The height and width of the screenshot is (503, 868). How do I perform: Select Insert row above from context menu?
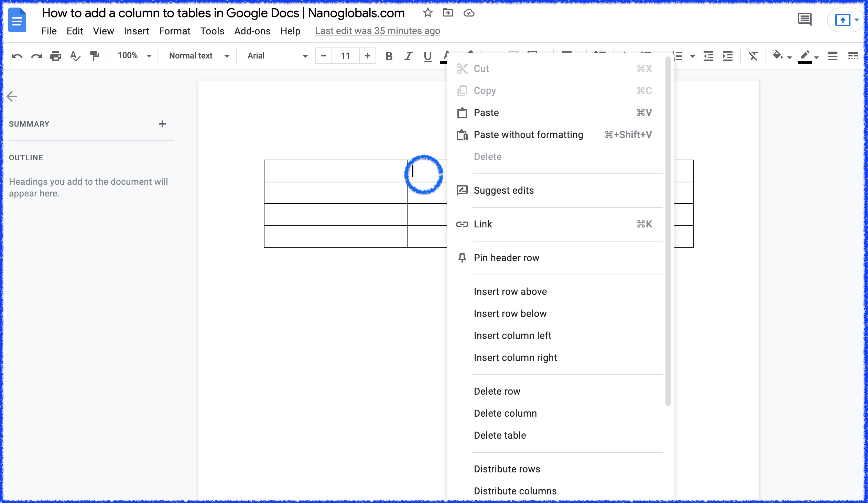point(510,292)
